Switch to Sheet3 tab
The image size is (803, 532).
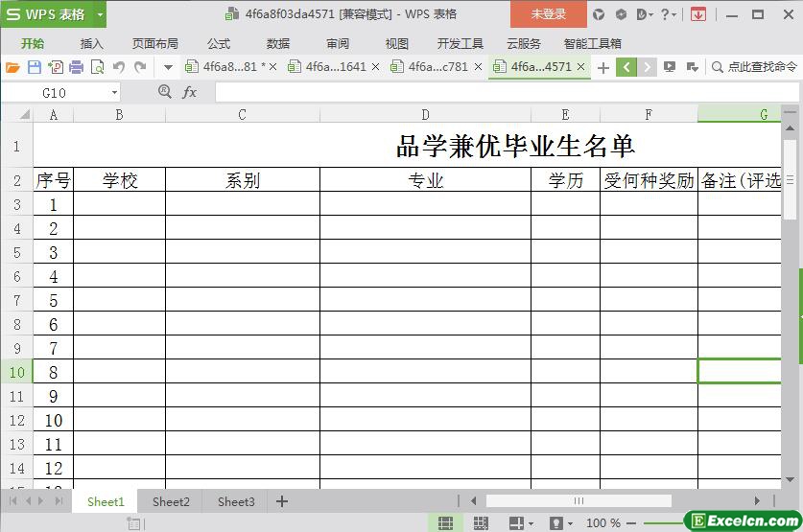[236, 502]
